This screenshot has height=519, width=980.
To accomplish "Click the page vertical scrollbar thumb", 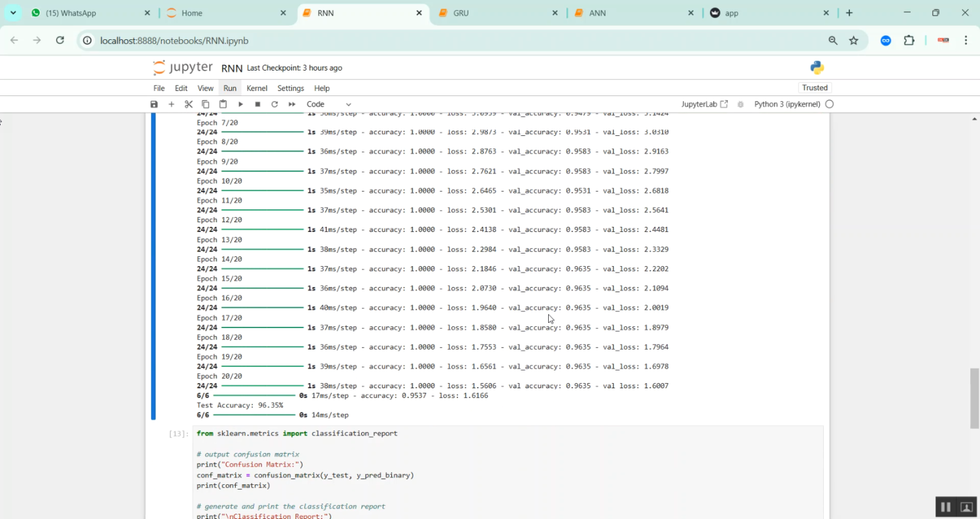I will pos(974,398).
